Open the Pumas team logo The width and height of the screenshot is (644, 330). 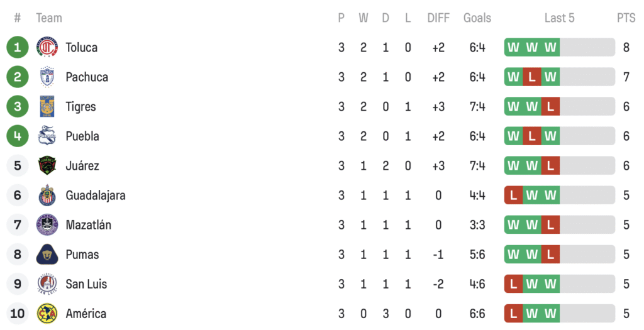[x=47, y=254]
